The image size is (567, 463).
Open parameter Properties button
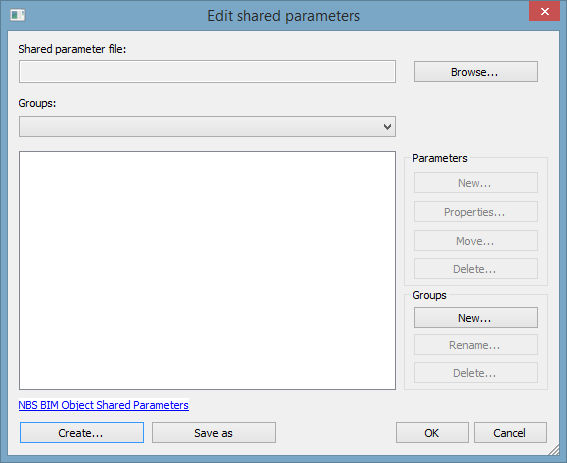(x=476, y=212)
